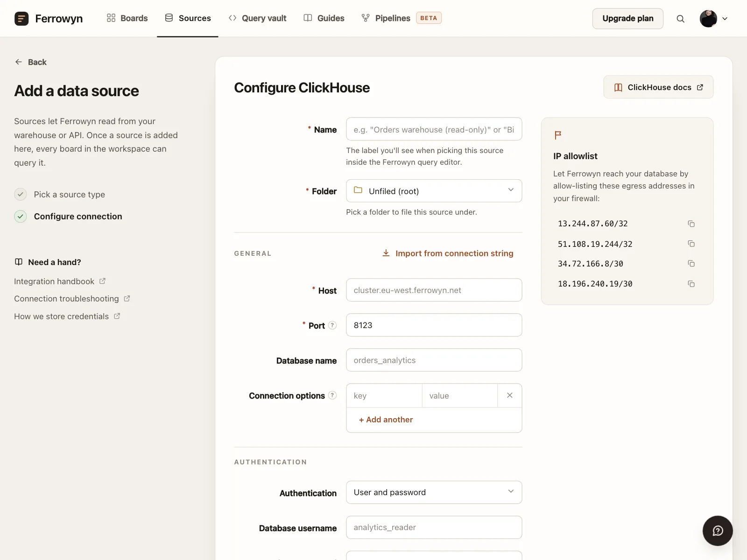
Task: Open the Folder dropdown Unfiled (root)
Action: tap(434, 191)
